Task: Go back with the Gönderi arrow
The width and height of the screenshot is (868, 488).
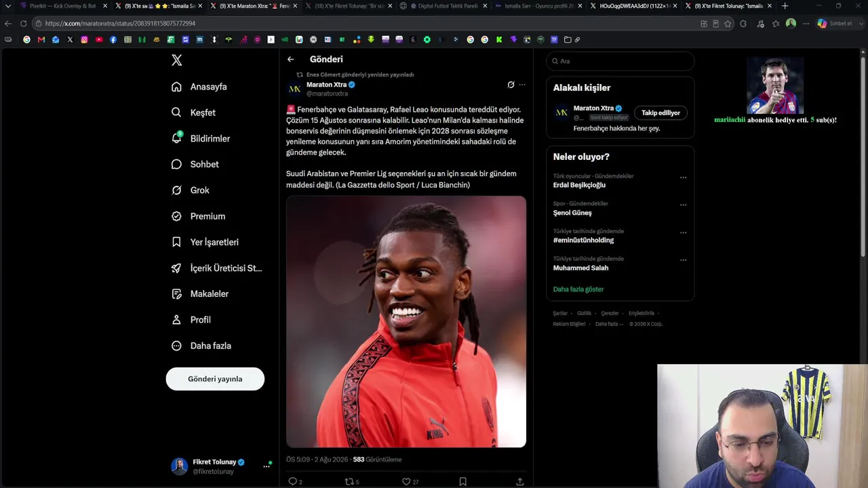Action: click(x=291, y=60)
